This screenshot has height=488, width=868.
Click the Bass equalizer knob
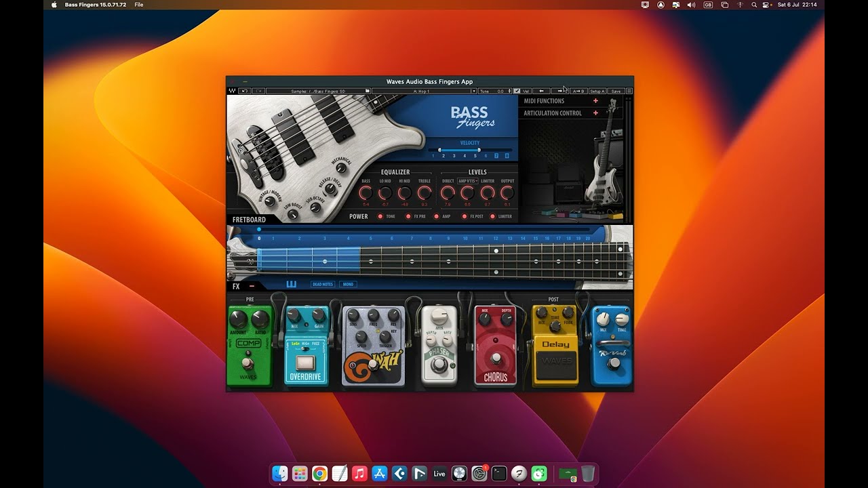coord(366,193)
